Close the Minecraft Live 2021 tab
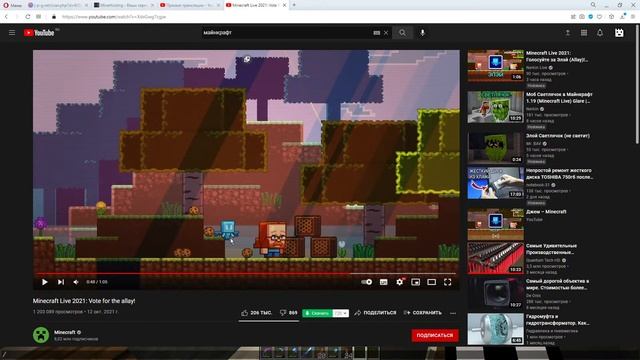The width and height of the screenshot is (640, 360). click(x=284, y=5)
